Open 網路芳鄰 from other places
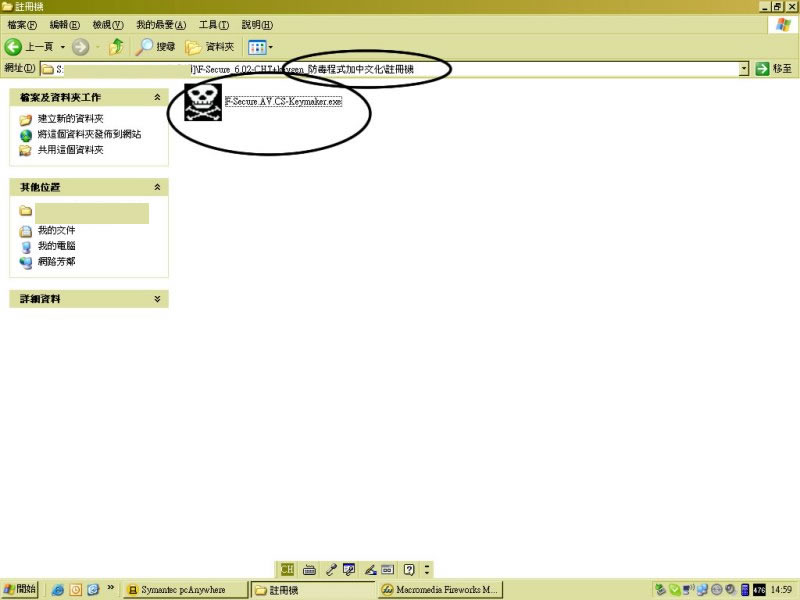Image resolution: width=800 pixels, height=600 pixels. [56, 262]
